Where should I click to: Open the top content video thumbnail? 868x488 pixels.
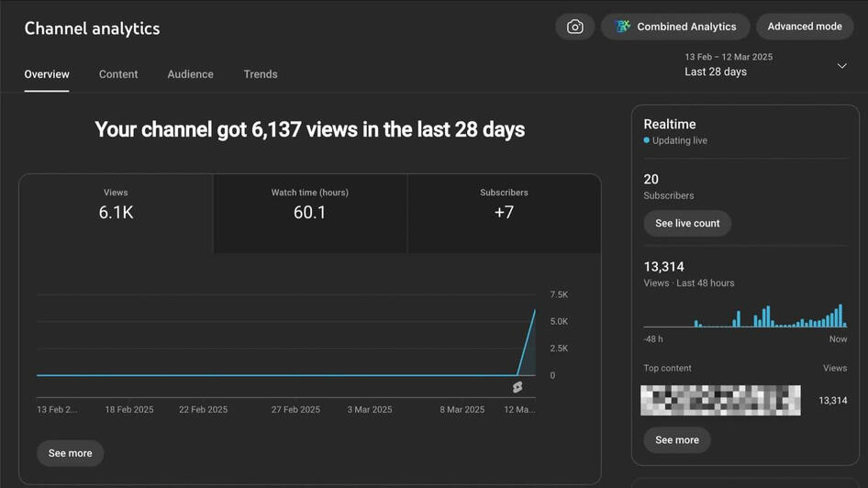pos(720,401)
